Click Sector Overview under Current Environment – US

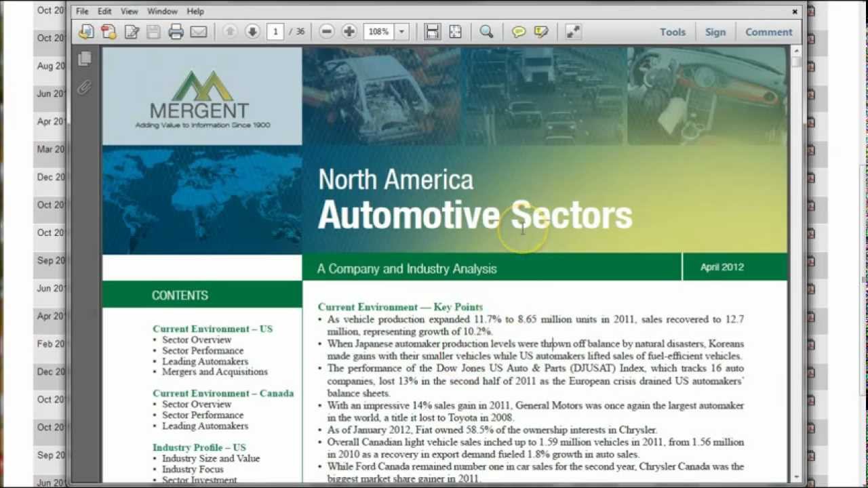(x=197, y=340)
